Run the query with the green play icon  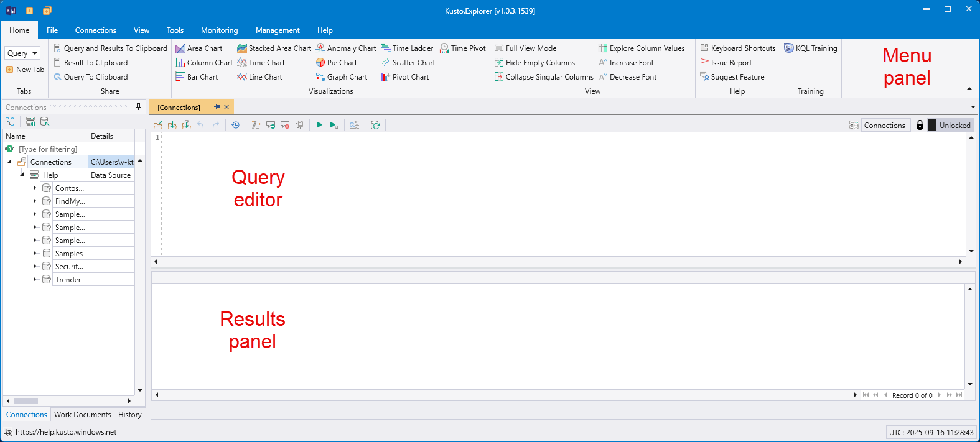point(319,125)
